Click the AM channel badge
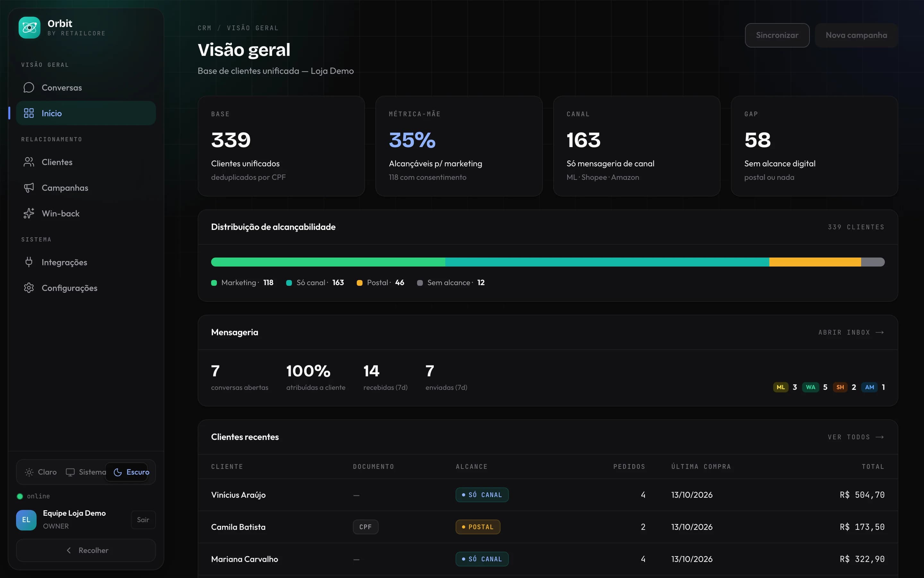 coord(869,387)
